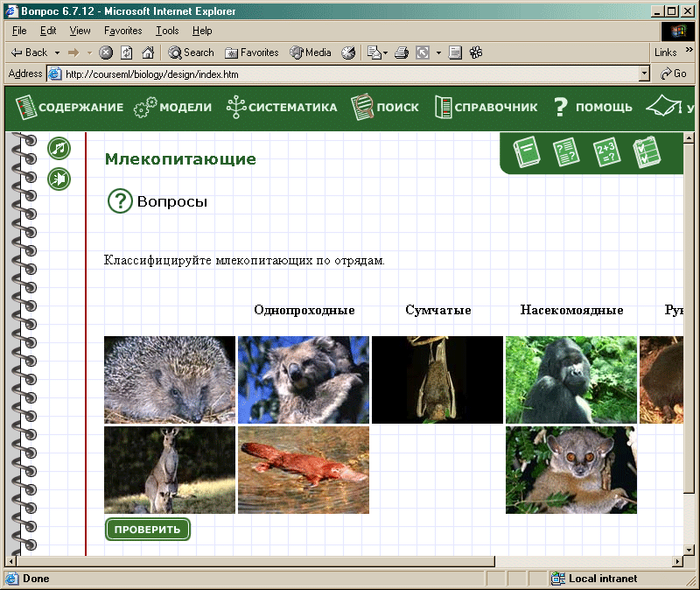Go to browser Home icon
This screenshot has width=700, height=590.
tap(148, 53)
